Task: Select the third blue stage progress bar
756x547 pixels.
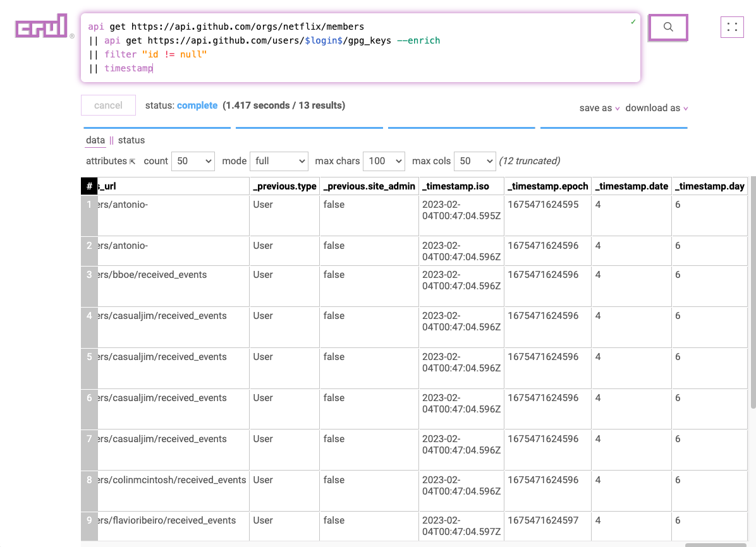Action: coord(461,128)
